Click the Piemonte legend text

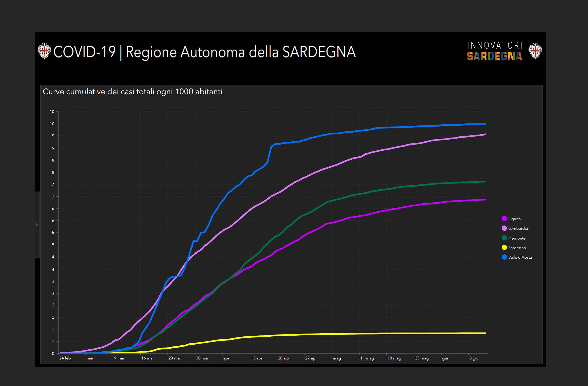coord(517,238)
